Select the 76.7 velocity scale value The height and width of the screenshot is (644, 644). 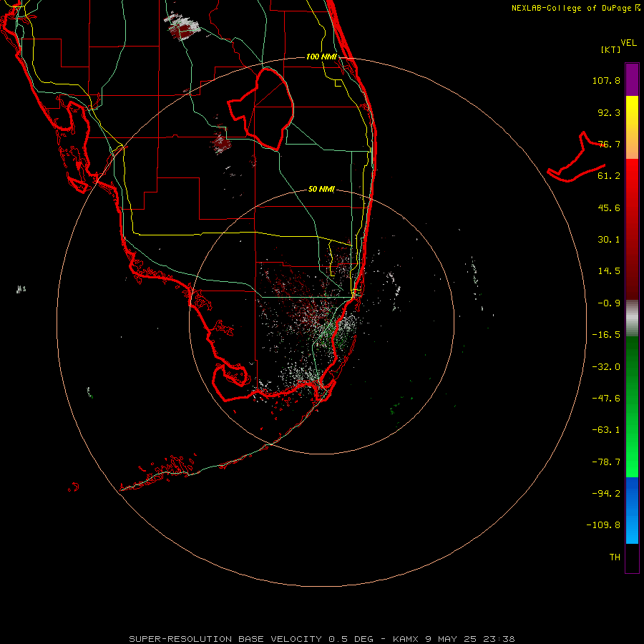coord(609,144)
